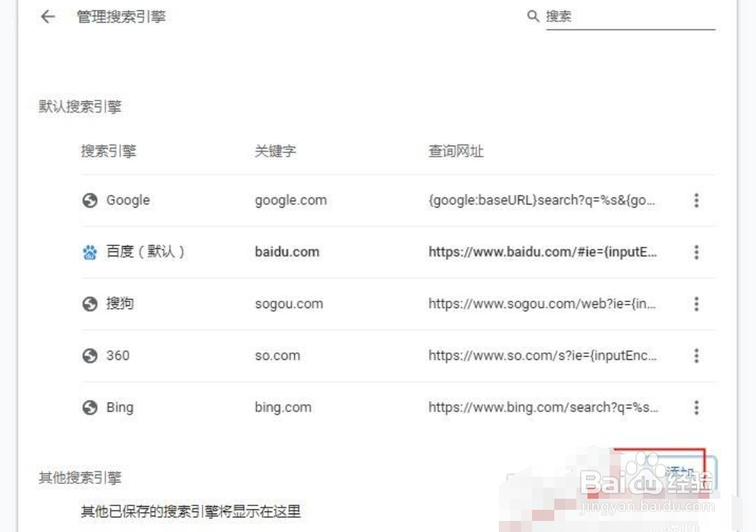
Task: Open more actions menu for 搜狗 row
Action: [696, 304]
